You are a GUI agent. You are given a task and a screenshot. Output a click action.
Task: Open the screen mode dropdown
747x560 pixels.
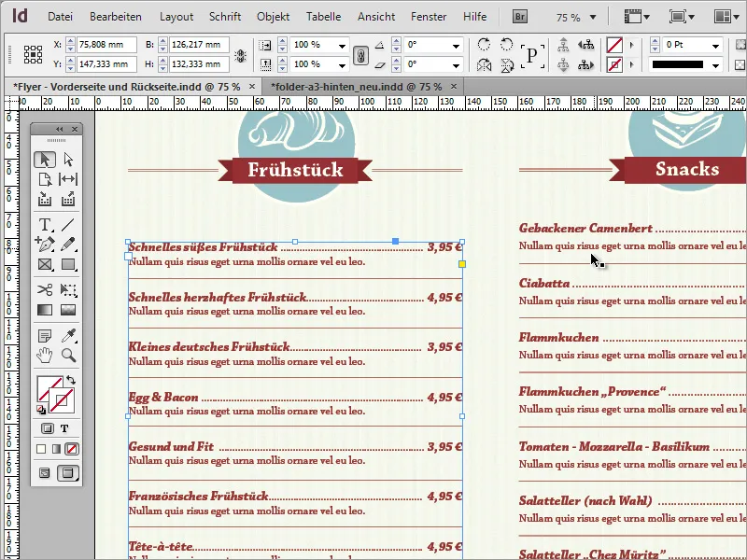pyautogui.click(x=682, y=17)
